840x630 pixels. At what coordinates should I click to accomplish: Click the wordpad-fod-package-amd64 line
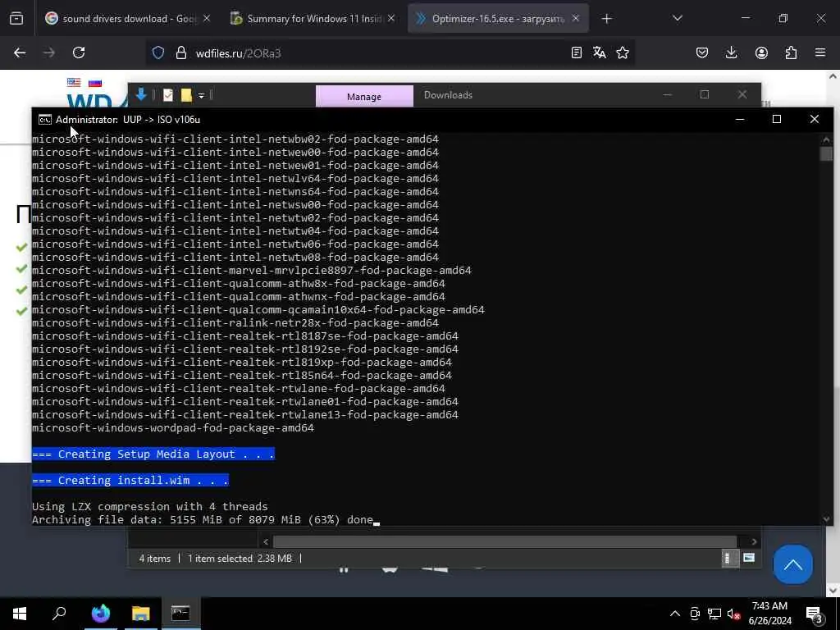pos(172,428)
